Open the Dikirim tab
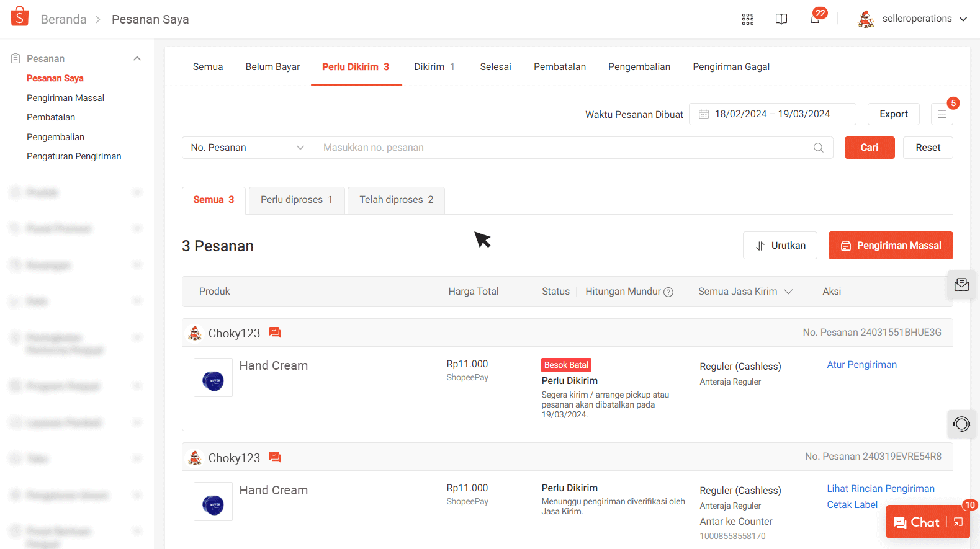Screen dimensions: 980x549 (434, 67)
